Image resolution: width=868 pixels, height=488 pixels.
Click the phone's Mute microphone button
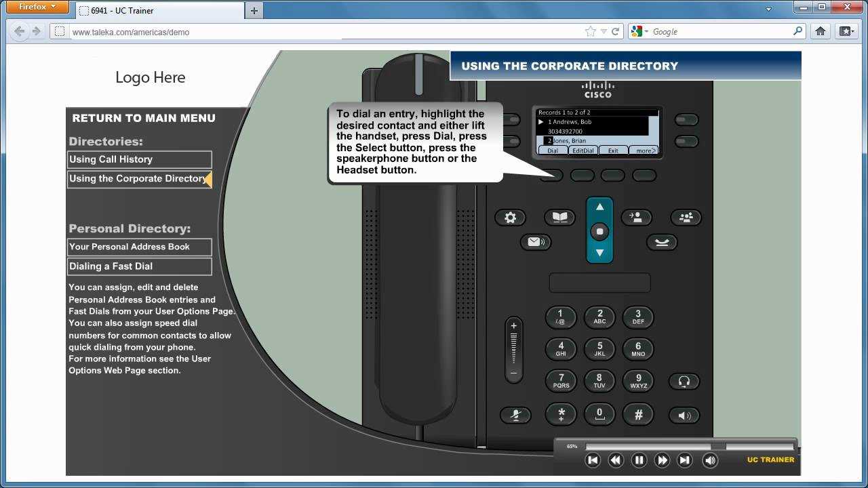point(515,415)
